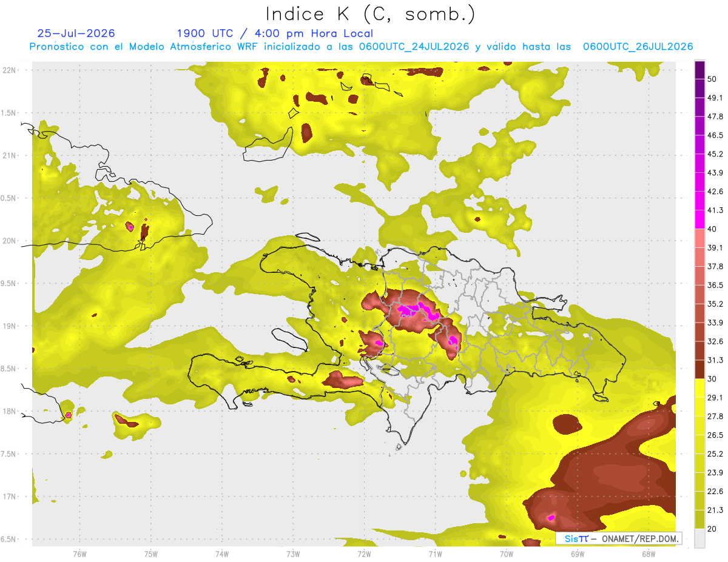728x562 pixels.
Task: Click the colorbar value "21.3"
Action: [716, 510]
